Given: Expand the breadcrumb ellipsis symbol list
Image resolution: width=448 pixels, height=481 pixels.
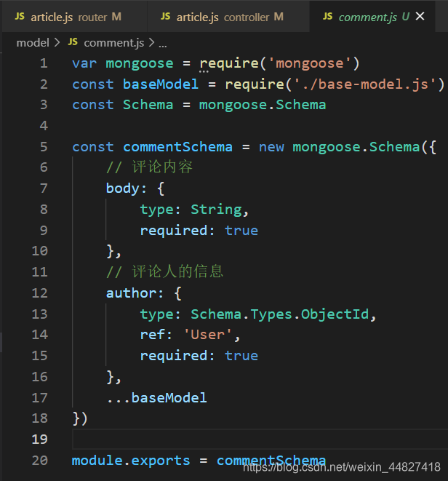Looking at the screenshot, I should [162, 44].
